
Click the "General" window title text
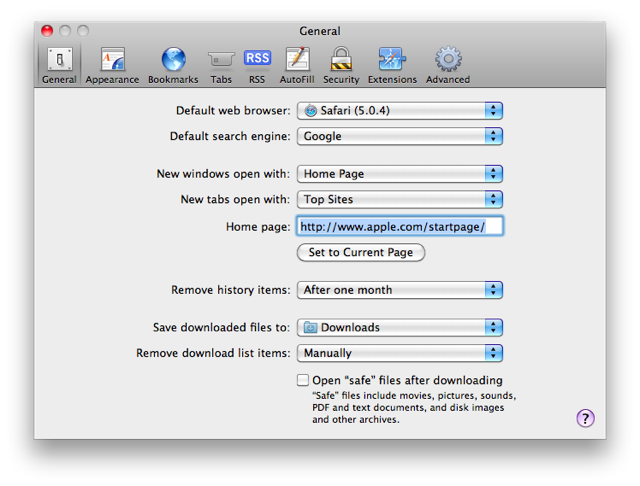(x=320, y=31)
